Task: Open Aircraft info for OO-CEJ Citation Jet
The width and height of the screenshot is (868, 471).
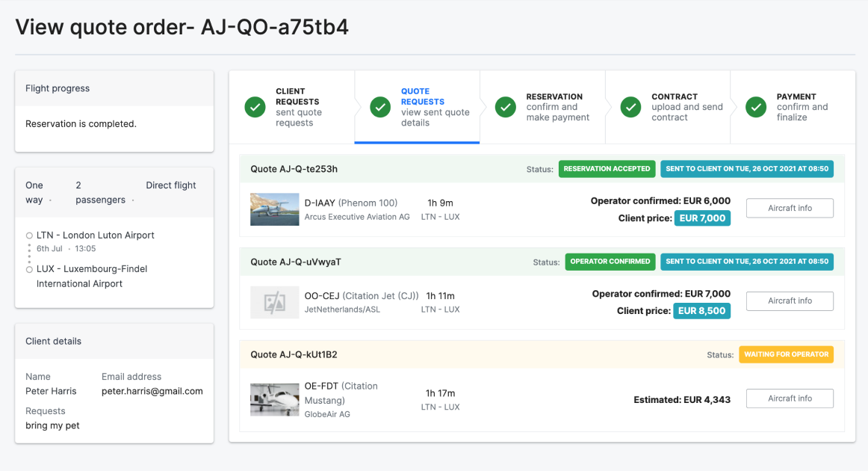Action: click(x=790, y=301)
